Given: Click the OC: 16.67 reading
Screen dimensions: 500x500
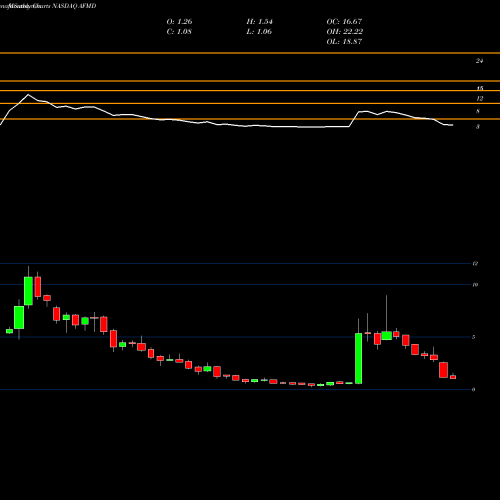Looking at the screenshot, I should point(344,21).
